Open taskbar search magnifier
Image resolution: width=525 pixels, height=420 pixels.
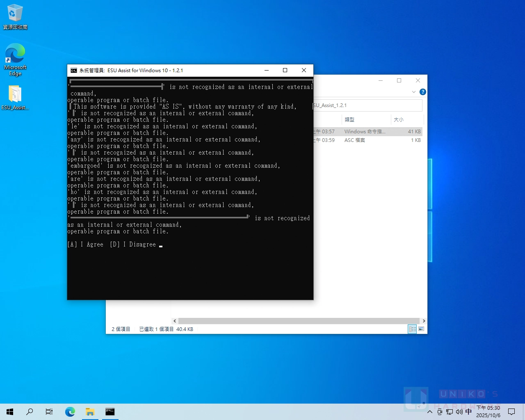[x=30, y=412]
